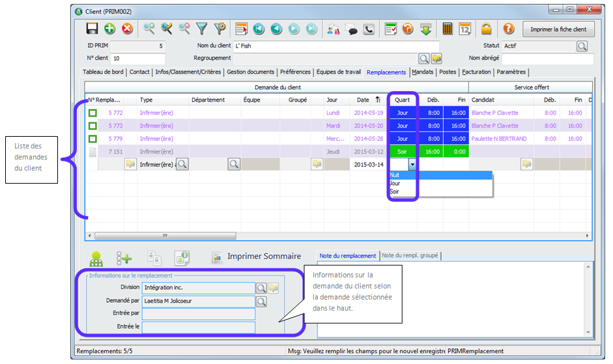Open the calculator icon in toolbar
This screenshot has width=613, height=364.
(x=448, y=29)
